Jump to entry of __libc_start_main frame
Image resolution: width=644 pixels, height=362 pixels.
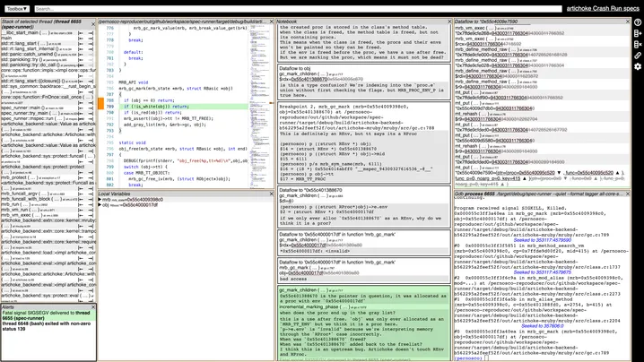tap(81, 33)
